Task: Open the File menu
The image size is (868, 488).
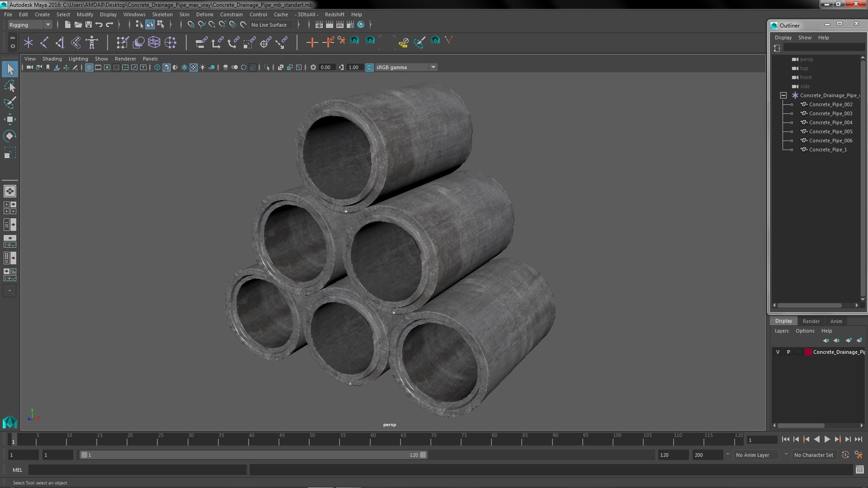Action: (x=8, y=14)
